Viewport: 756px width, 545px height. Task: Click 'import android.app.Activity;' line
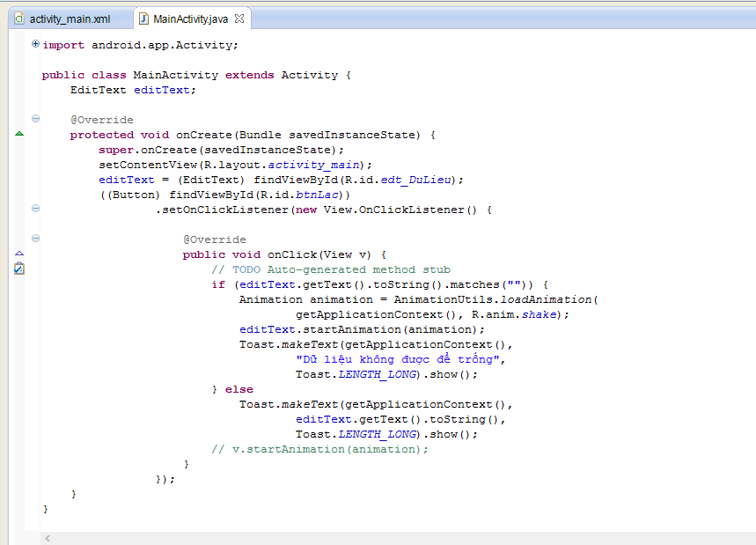click(x=140, y=45)
